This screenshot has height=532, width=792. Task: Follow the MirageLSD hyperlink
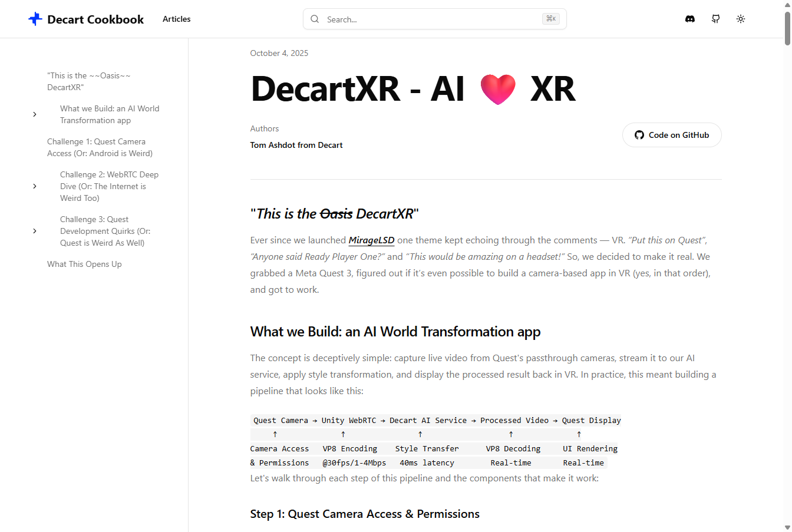371,240
